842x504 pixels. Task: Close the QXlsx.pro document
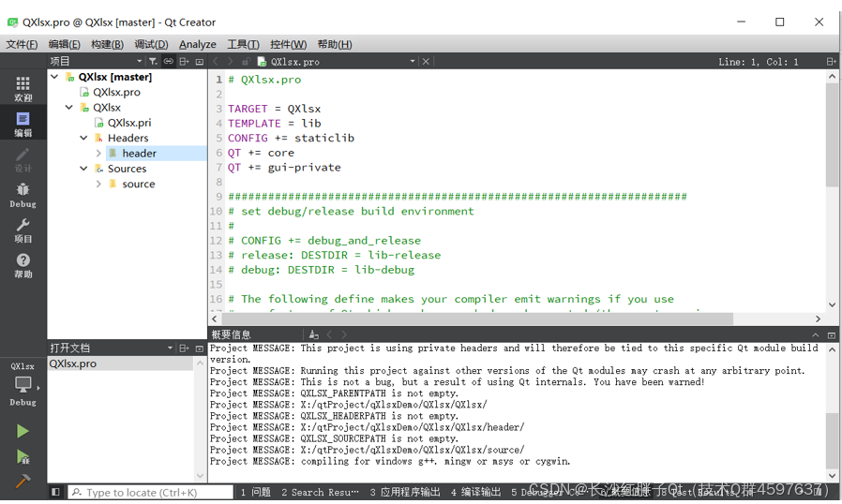click(426, 62)
